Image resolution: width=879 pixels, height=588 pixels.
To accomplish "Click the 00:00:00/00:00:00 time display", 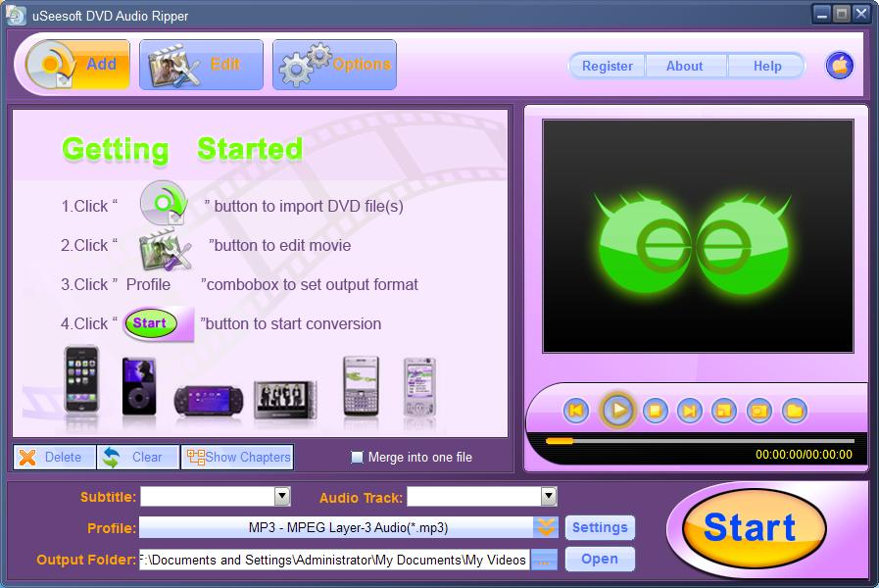I will (x=804, y=455).
